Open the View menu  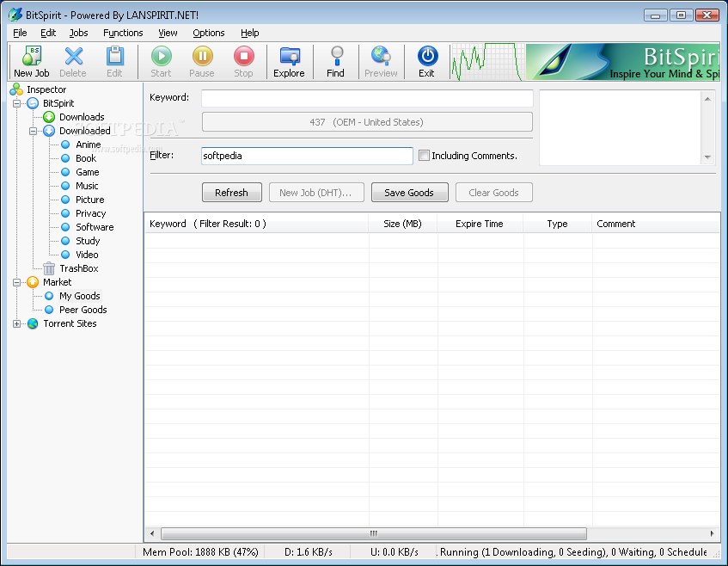(x=168, y=33)
